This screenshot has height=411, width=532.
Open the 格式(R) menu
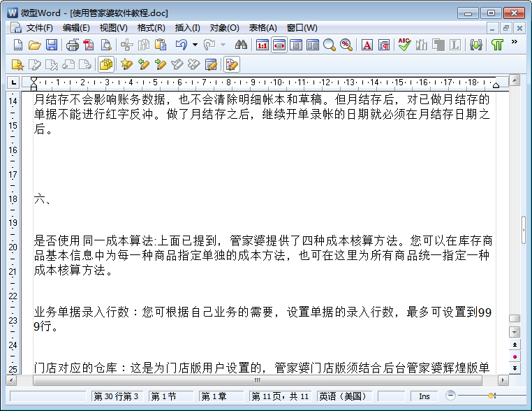151,28
